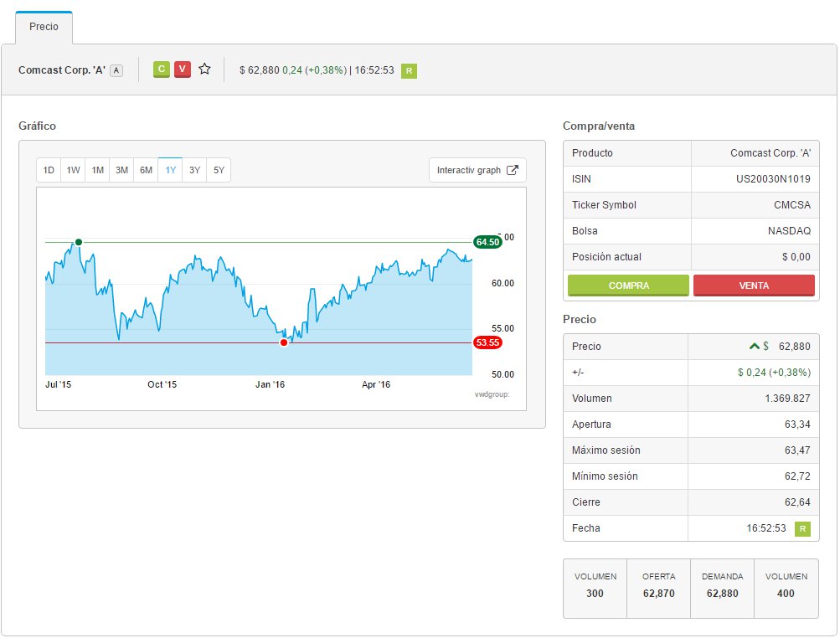Click the Comcast Corp. 'A' title in header
This screenshot has width=840, height=638.
click(x=62, y=70)
